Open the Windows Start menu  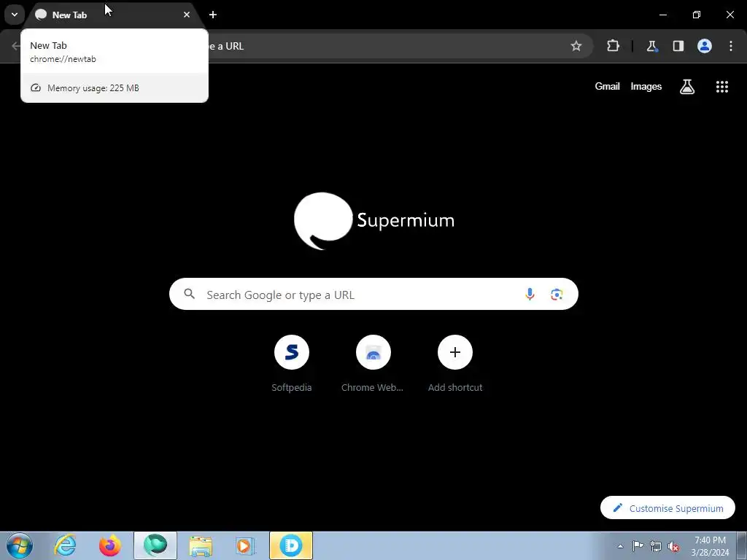click(x=20, y=545)
